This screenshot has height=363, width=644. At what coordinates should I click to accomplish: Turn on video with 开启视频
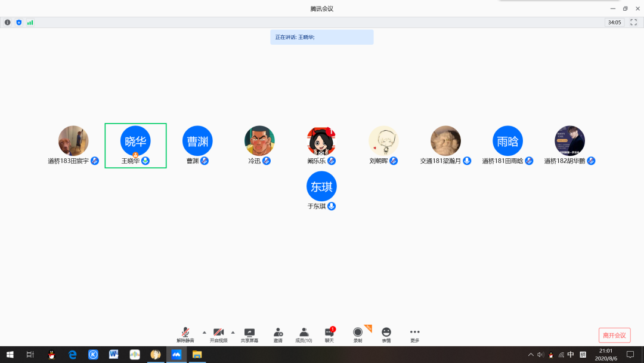(218, 334)
